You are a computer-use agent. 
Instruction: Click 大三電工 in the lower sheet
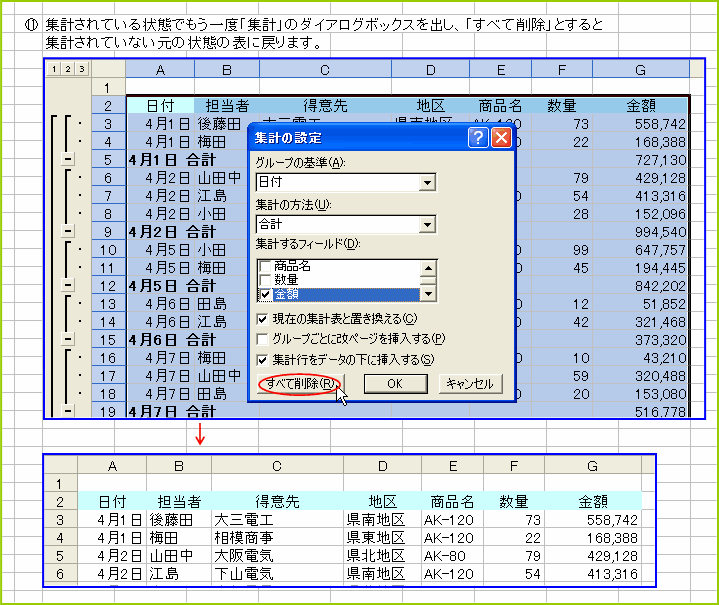pyautogui.click(x=277, y=520)
